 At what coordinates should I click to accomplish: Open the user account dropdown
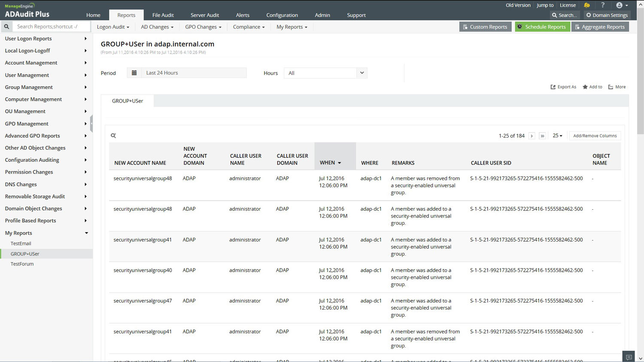pyautogui.click(x=622, y=5)
